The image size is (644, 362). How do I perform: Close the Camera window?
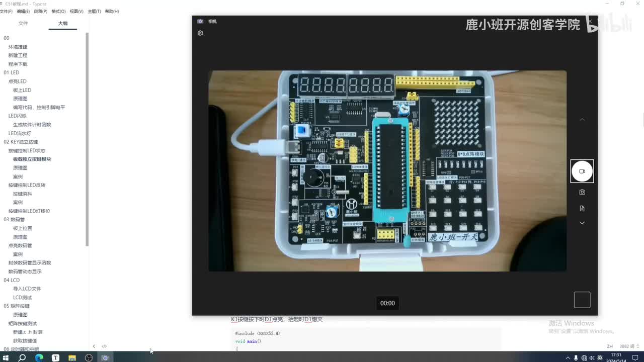tap(591, 21)
